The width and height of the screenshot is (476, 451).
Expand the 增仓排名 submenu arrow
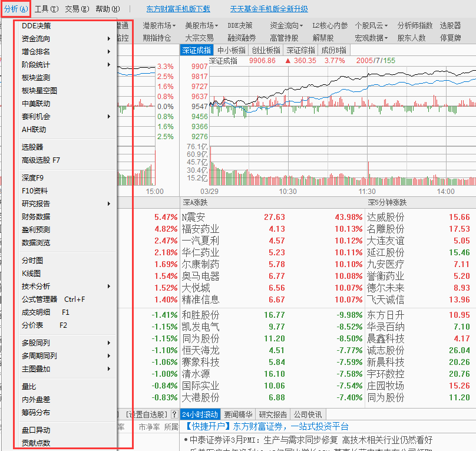click(108, 52)
